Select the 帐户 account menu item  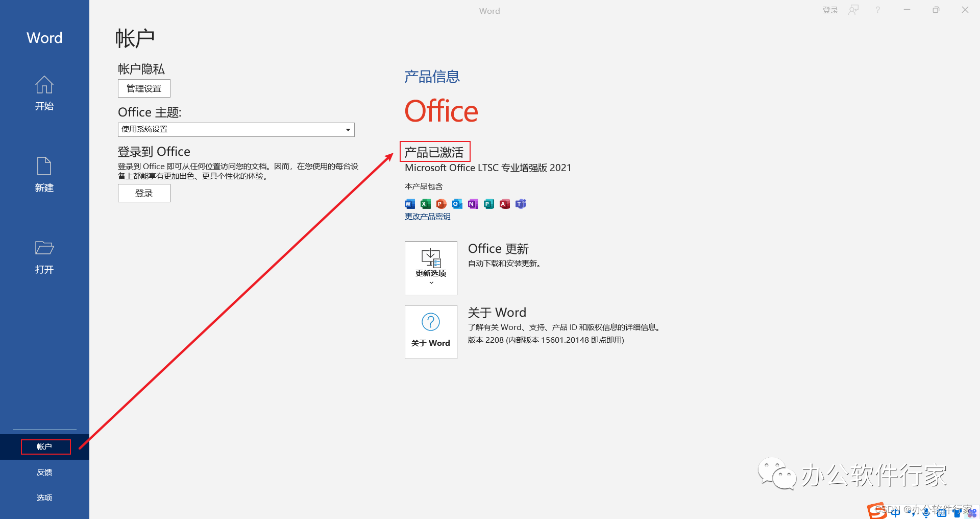coord(44,447)
